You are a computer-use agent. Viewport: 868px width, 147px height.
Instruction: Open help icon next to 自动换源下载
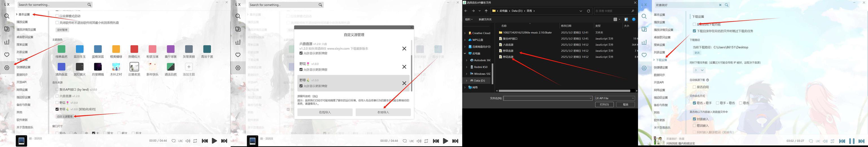tap(708, 80)
